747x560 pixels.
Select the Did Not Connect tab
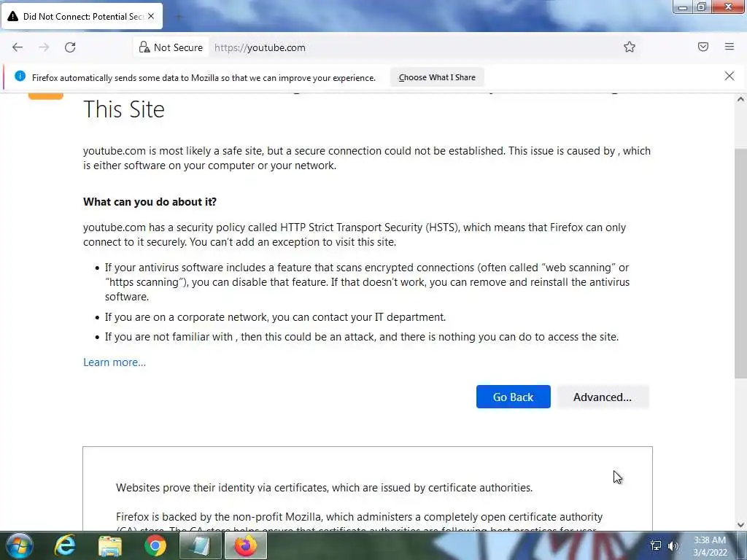pyautogui.click(x=82, y=16)
